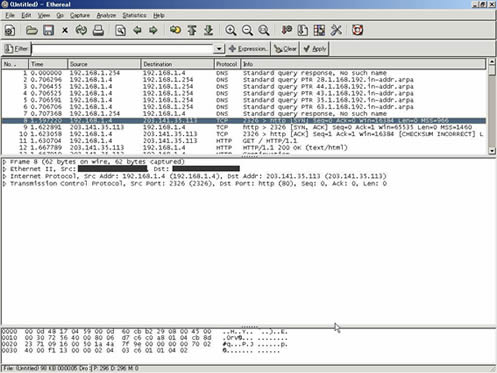The height and width of the screenshot is (373, 497).
Task: Sort by the Protocol column header
Action: [227, 64]
